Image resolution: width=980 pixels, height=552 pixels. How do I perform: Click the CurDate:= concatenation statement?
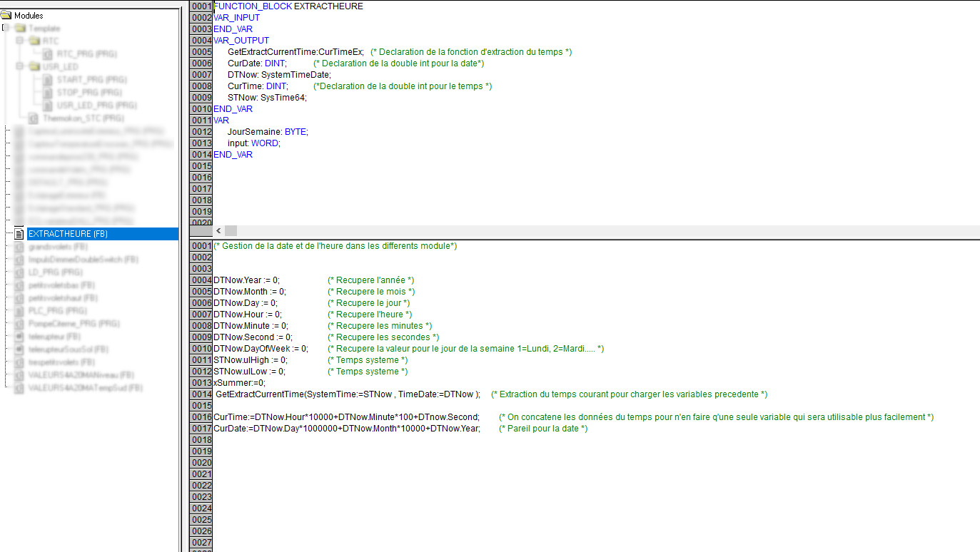347,429
